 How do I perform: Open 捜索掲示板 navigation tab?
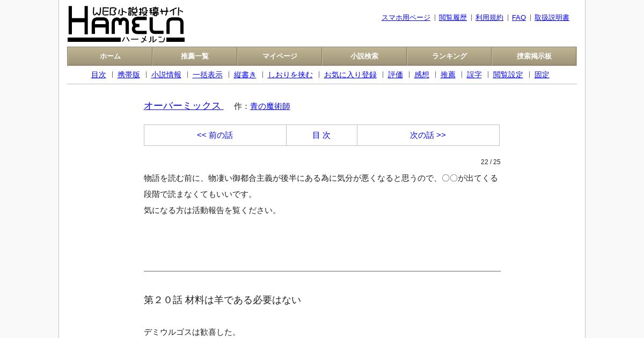tap(534, 56)
